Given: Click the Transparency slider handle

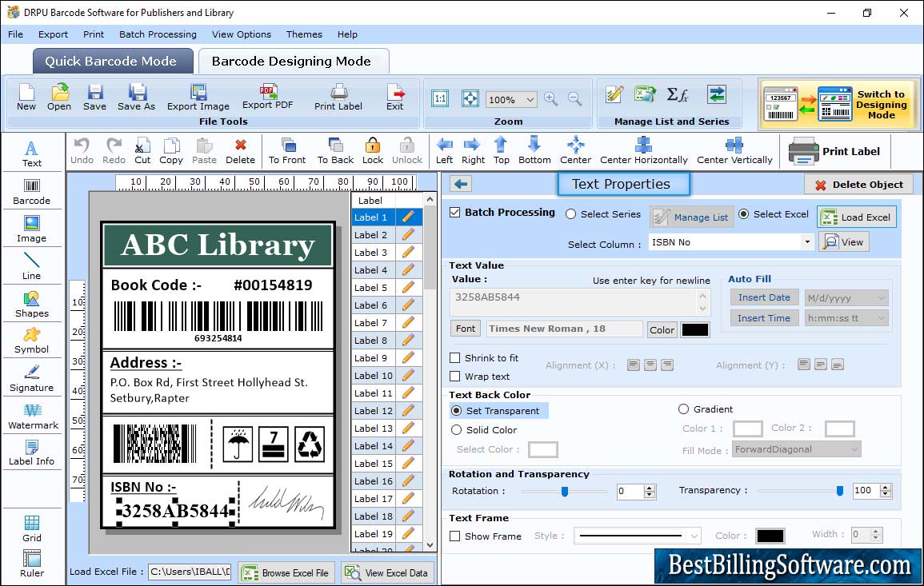Looking at the screenshot, I should click(840, 491).
